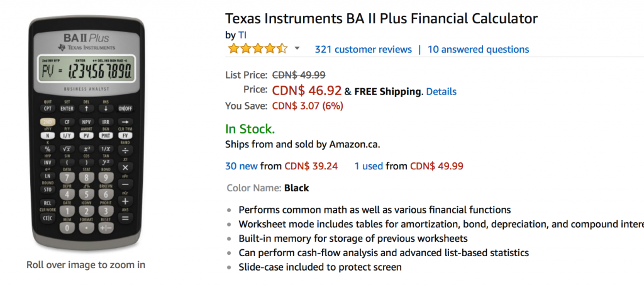Click the star rating icons
Viewport: 644px width, 287px height.
tap(257, 49)
